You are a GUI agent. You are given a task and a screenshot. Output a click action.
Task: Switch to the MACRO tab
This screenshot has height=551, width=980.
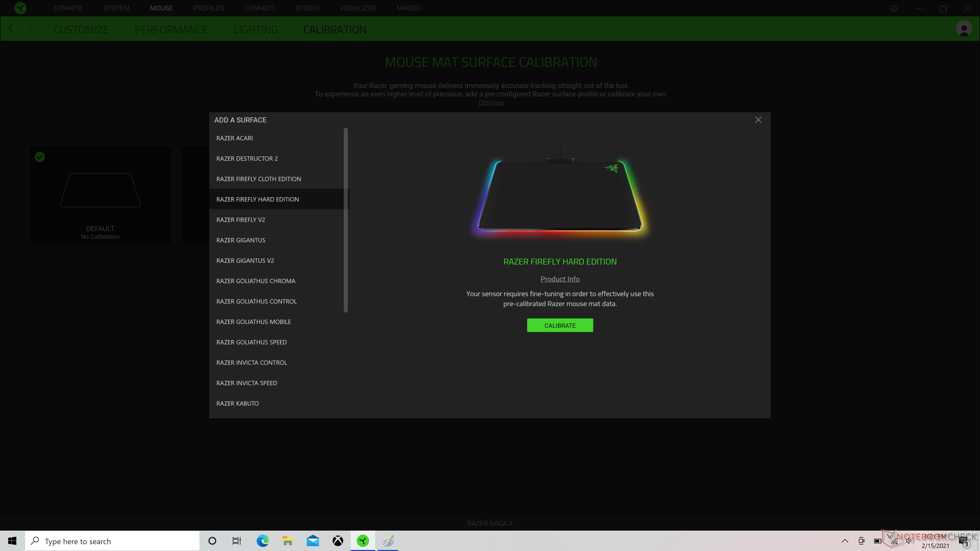[408, 8]
